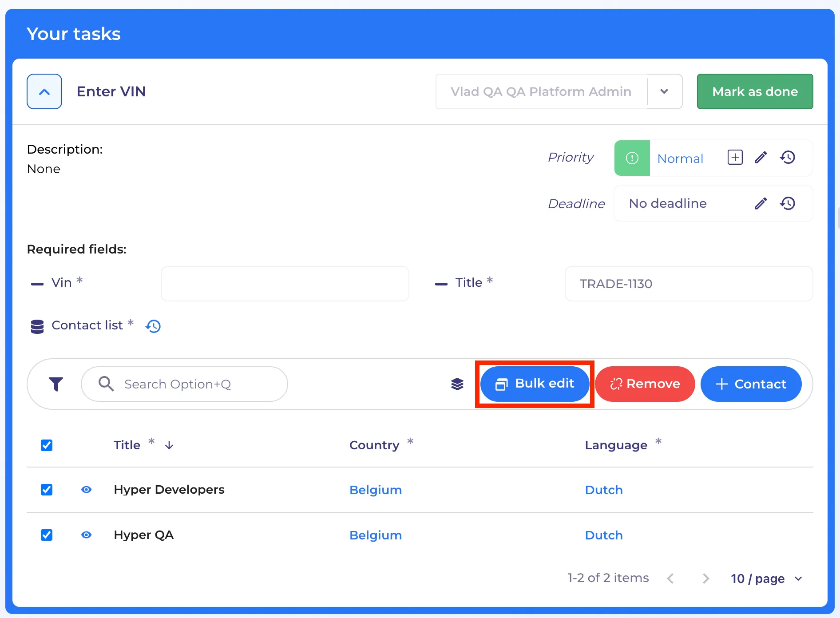The height and width of the screenshot is (618, 840).
Task: Go to previous page arrow
Action: click(x=670, y=578)
